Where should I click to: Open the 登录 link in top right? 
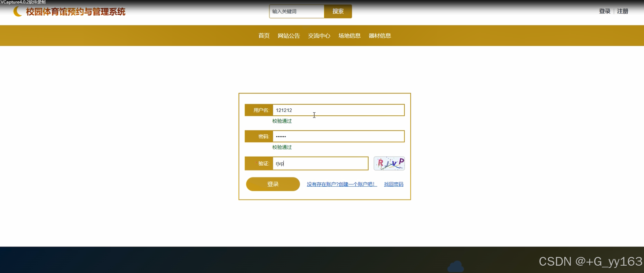click(605, 11)
